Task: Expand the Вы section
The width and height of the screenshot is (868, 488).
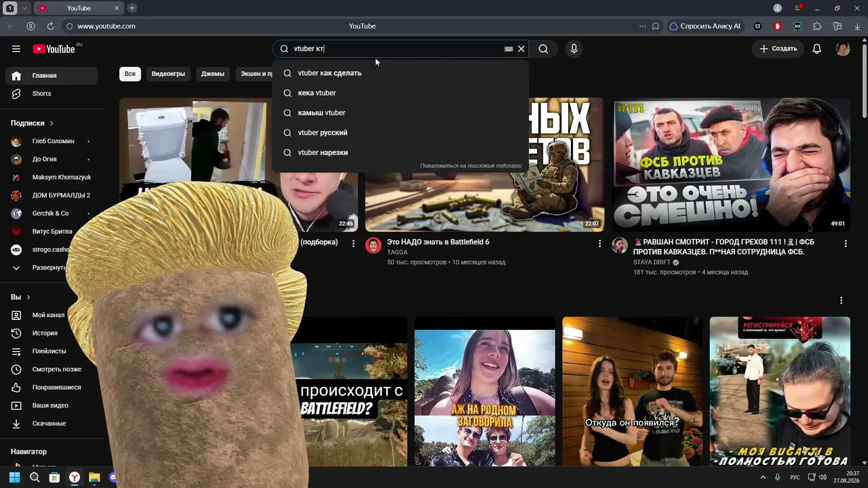Action: (x=20, y=297)
